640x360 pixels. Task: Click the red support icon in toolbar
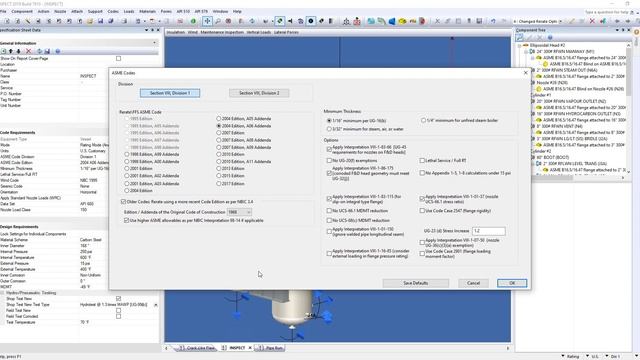tap(357, 21)
